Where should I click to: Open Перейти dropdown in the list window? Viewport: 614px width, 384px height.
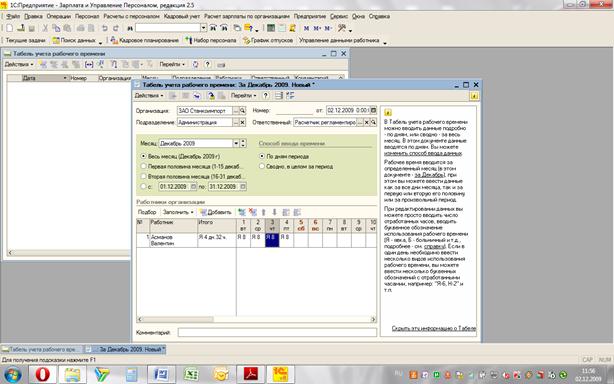pos(172,65)
